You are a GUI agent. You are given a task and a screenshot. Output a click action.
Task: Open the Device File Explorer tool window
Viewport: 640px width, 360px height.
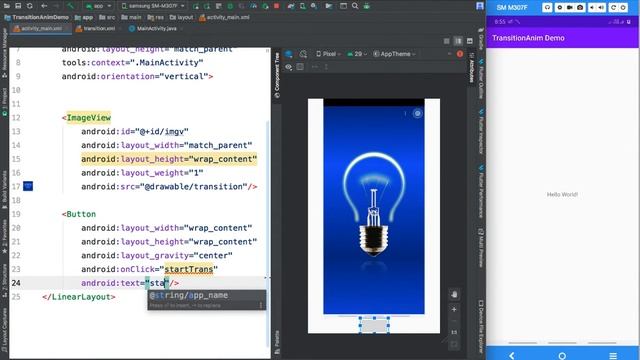coord(481,327)
